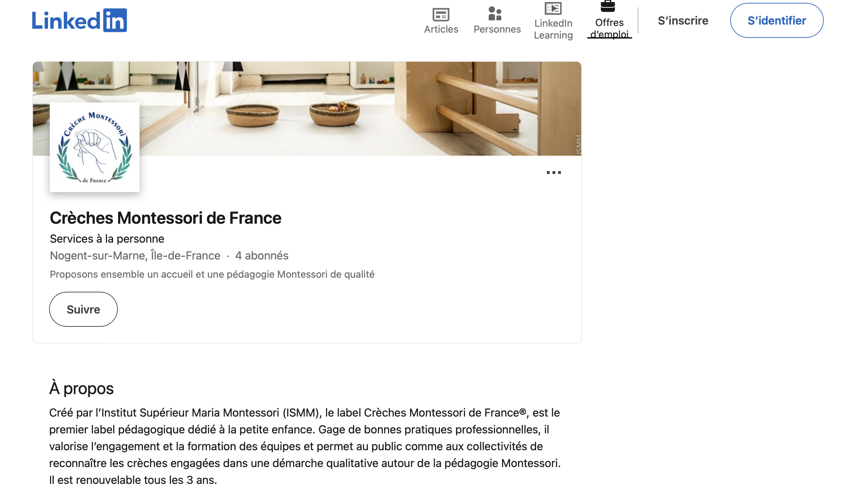Image resolution: width=868 pixels, height=493 pixels.
Task: Click the S'identifier button
Action: [x=777, y=20]
